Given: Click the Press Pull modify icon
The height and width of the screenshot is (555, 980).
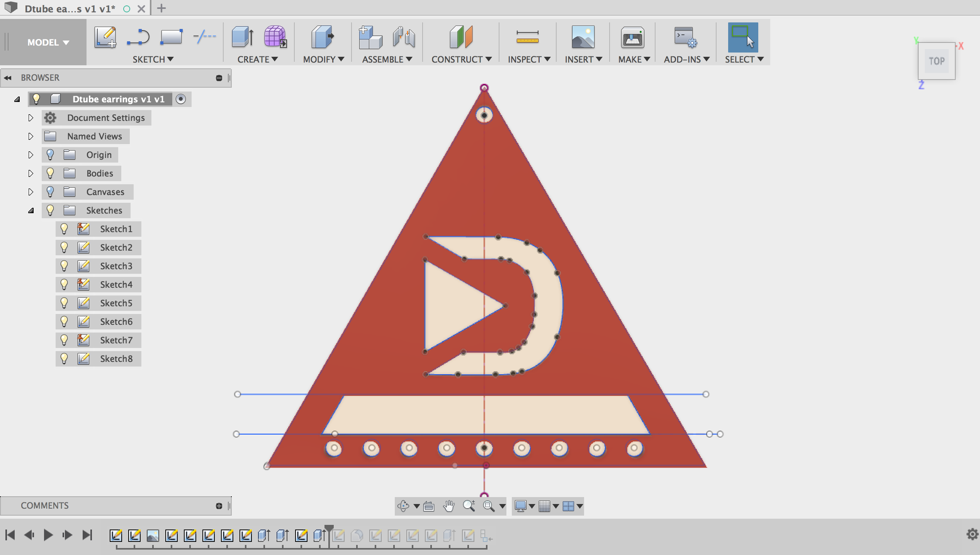Looking at the screenshot, I should pyautogui.click(x=323, y=37).
